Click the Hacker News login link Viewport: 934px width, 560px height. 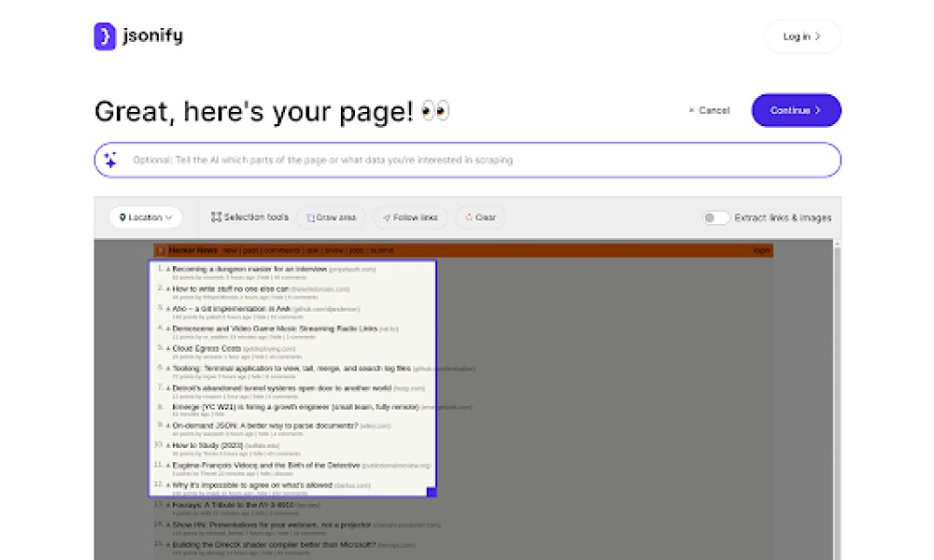click(761, 250)
